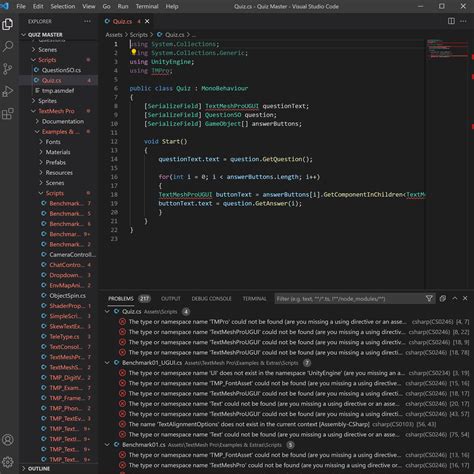
Task: Click the Quiz.cs breadcrumb segment
Action: [x=175, y=35]
